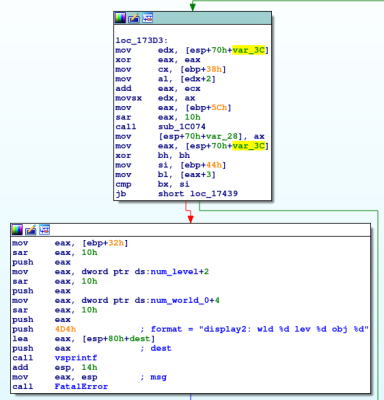This screenshot has height=400, width=384.
Task: Click highlighted var_3C in the mov edx line
Action: tap(249, 50)
